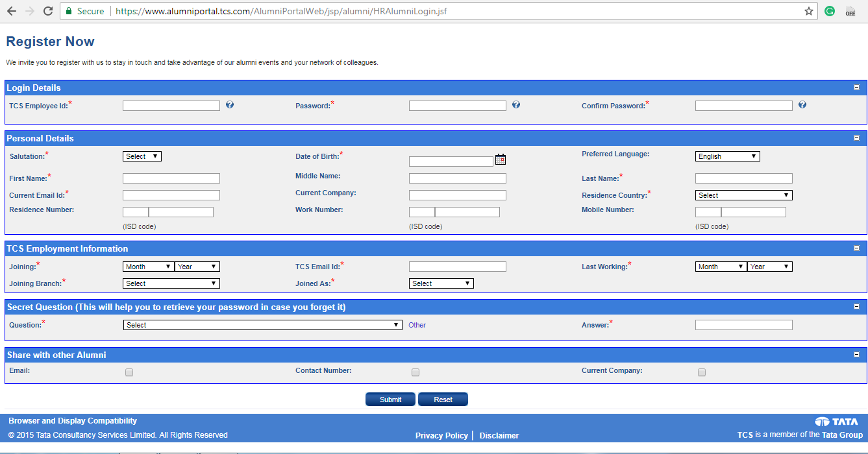The width and height of the screenshot is (868, 454).
Task: Open the Residence Country dropdown
Action: [x=744, y=195]
